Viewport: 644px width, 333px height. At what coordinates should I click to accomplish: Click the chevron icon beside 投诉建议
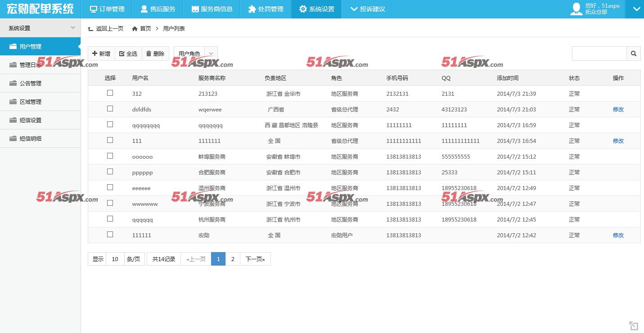point(354,9)
